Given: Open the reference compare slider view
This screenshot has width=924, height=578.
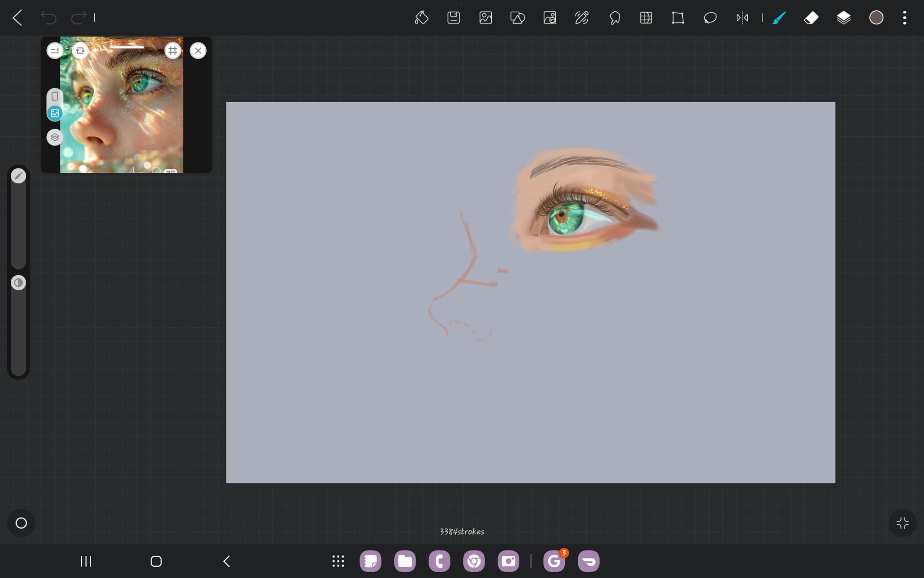Looking at the screenshot, I should 54,51.
